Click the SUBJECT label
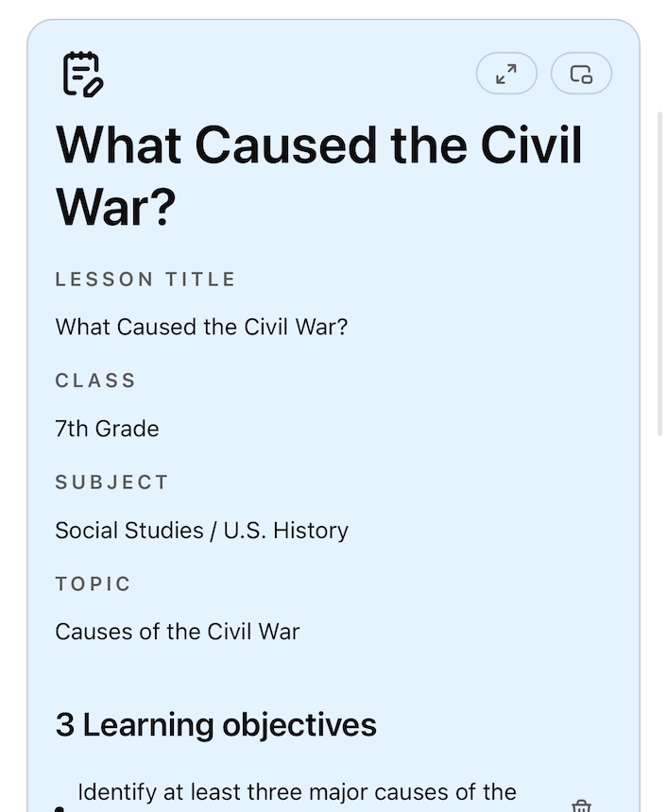The height and width of the screenshot is (812, 667). point(111,482)
